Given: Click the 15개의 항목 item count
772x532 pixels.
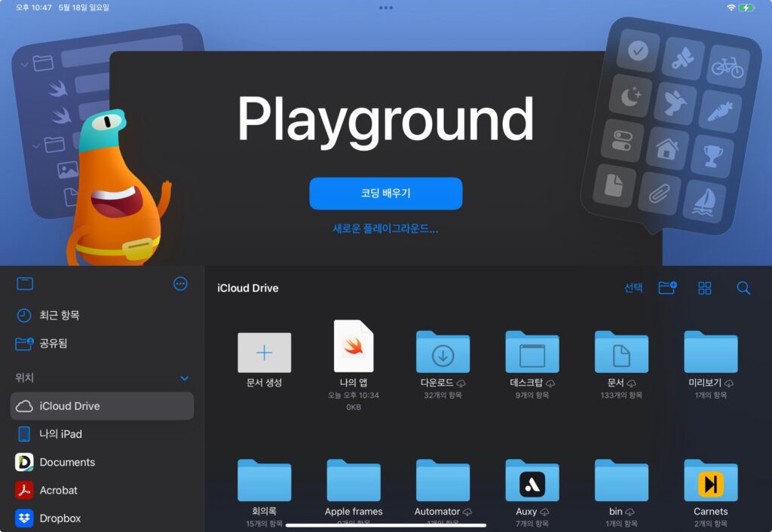Looking at the screenshot, I should [265, 524].
